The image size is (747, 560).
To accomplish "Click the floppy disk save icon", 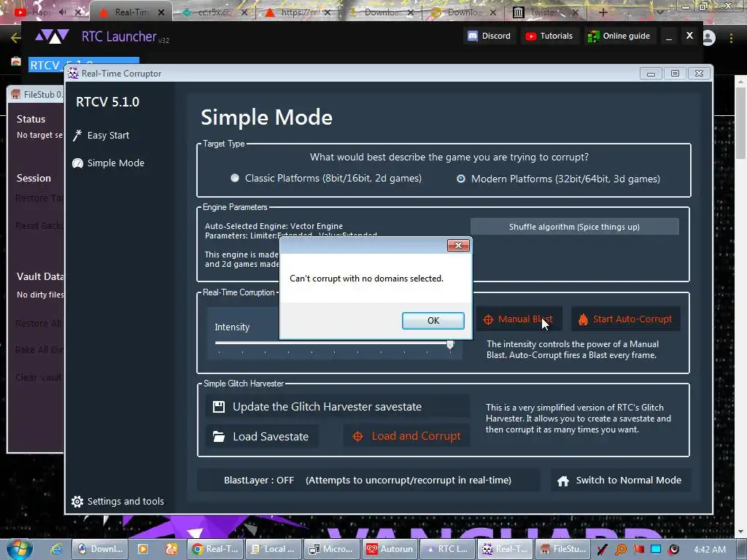I will [x=219, y=407].
